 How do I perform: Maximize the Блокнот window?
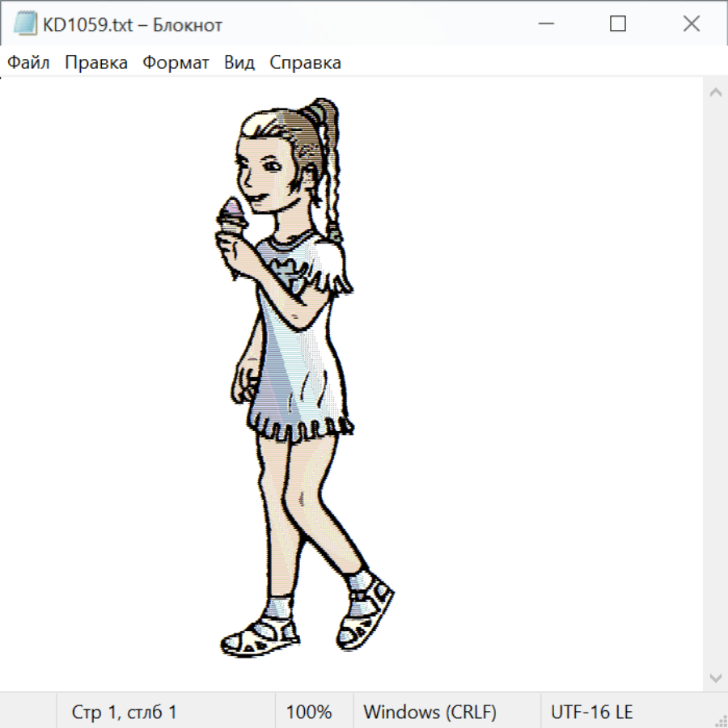[618, 24]
